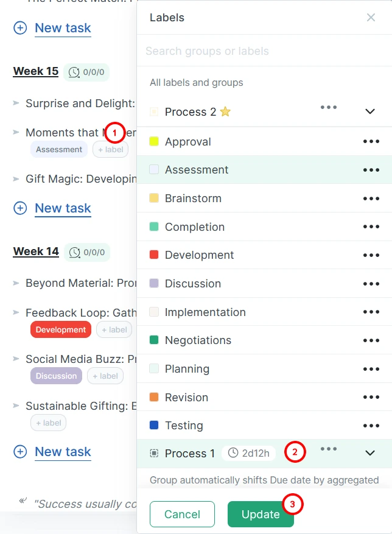Image resolution: width=392 pixels, height=534 pixels.
Task: Select the Brainstorm label
Action: coord(193,198)
